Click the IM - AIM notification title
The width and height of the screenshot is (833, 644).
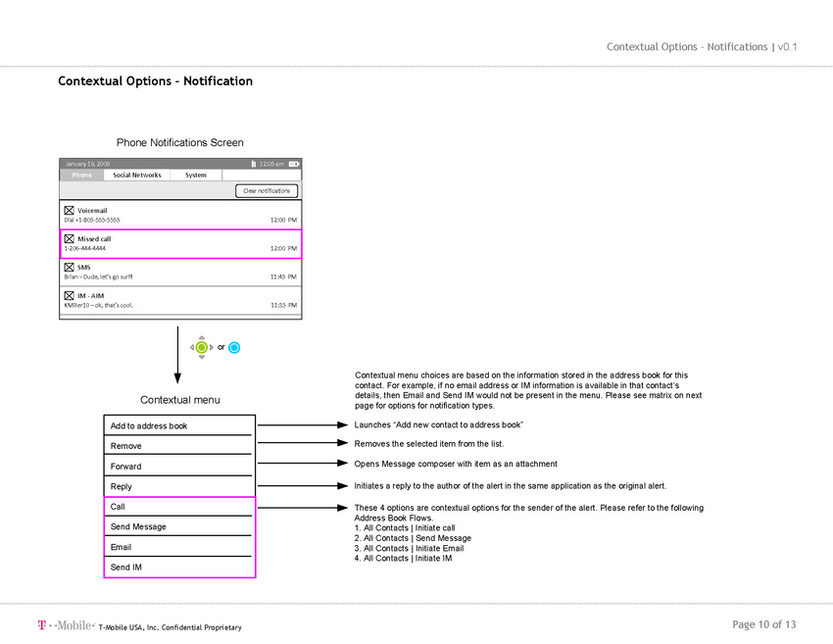(91, 296)
